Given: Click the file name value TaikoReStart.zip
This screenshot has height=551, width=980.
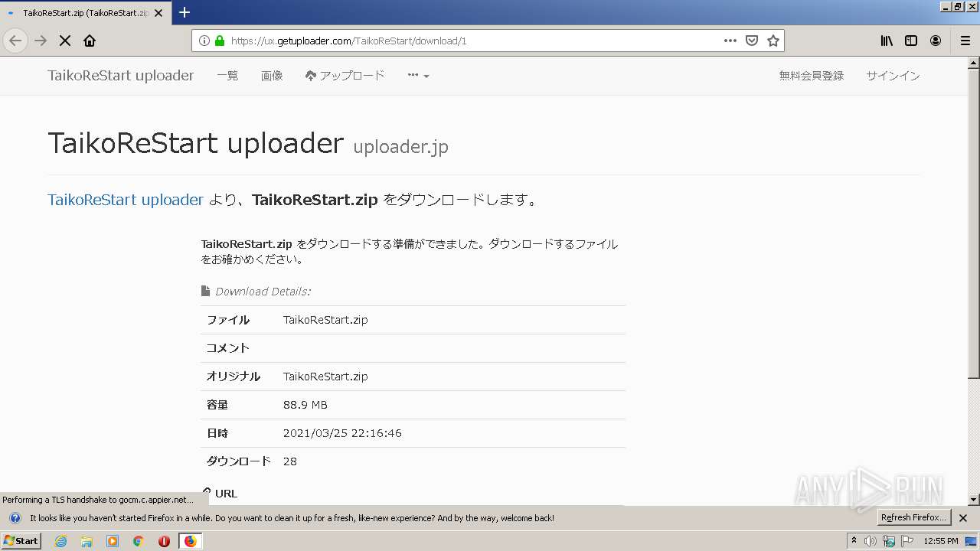Looking at the screenshot, I should pos(325,320).
